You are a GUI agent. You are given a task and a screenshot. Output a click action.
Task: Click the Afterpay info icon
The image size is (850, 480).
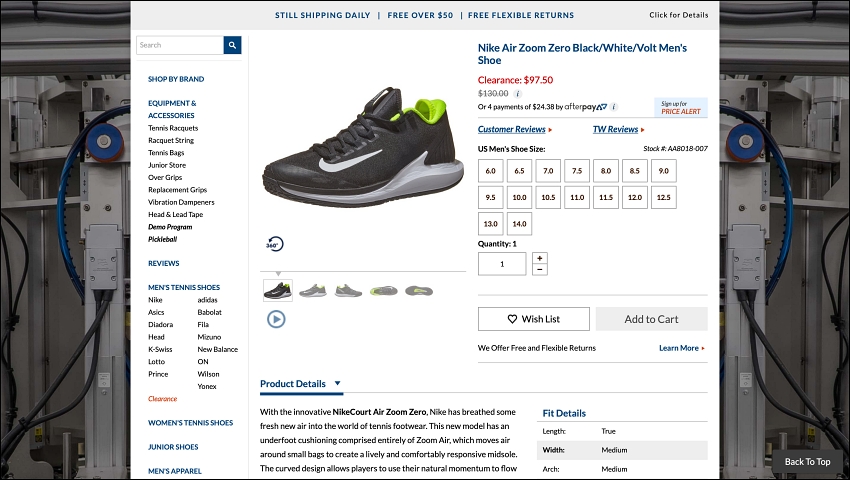pos(614,107)
